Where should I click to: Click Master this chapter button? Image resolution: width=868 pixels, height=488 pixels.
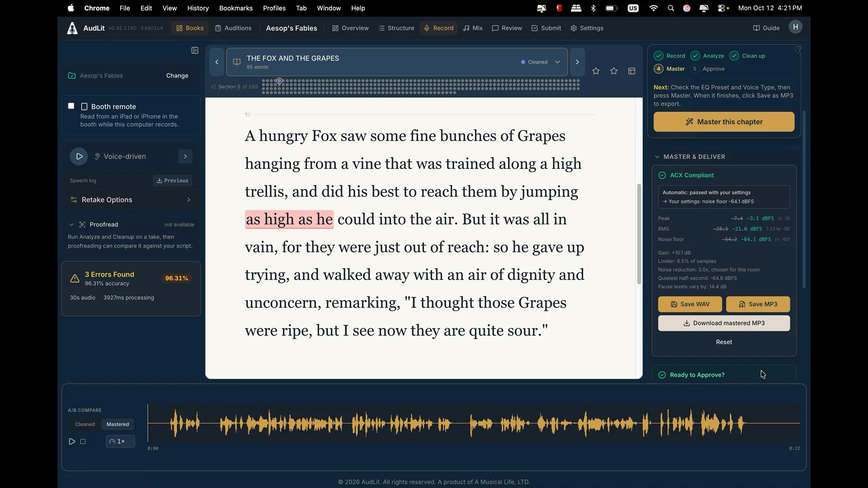(724, 122)
